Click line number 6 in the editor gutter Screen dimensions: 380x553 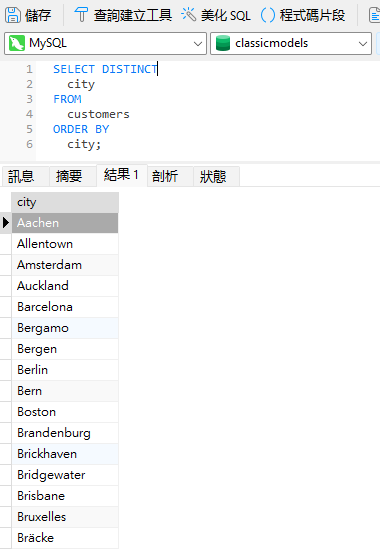point(29,144)
